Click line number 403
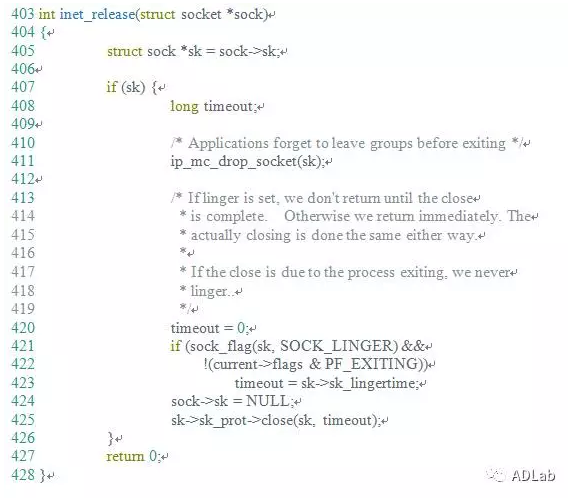The width and height of the screenshot is (568, 500). 22,14
